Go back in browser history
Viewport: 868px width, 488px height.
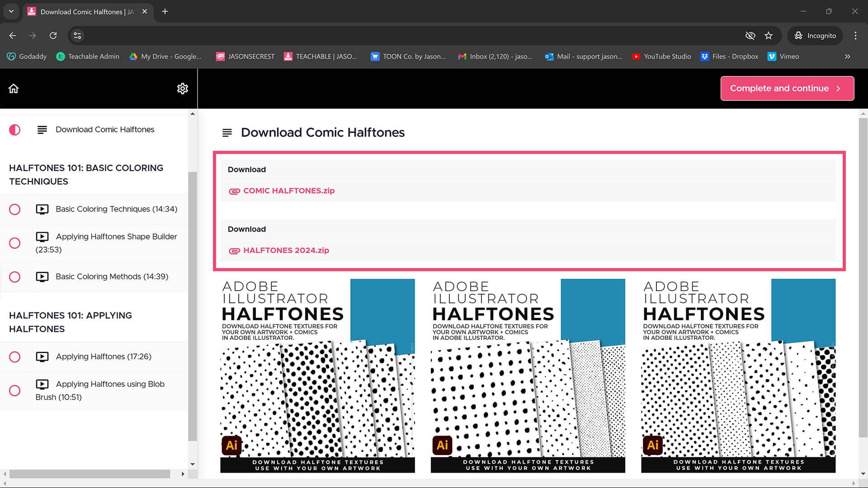point(13,36)
